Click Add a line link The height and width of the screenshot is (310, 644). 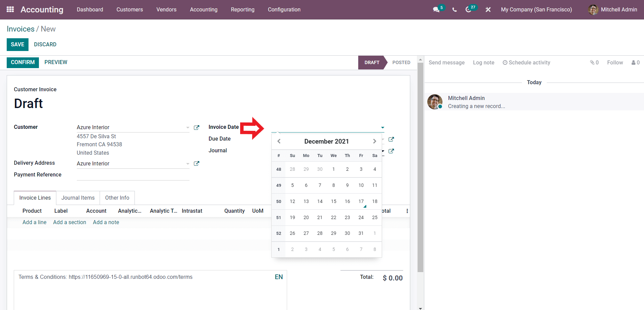[x=35, y=222]
